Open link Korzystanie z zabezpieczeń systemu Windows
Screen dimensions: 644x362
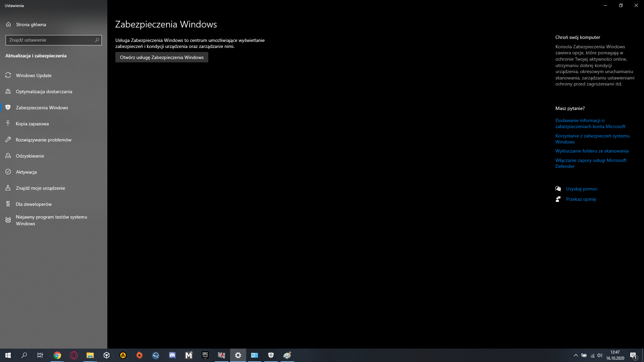tap(592, 139)
